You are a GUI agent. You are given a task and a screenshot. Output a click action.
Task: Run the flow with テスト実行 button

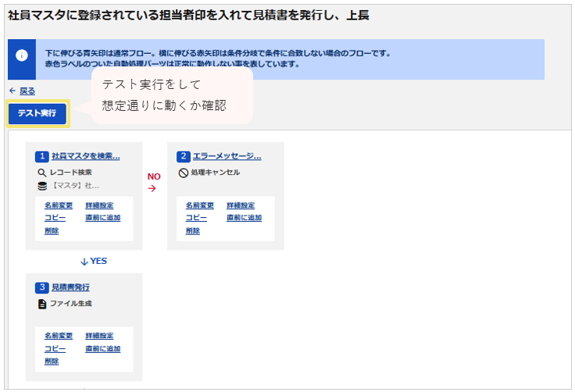click(37, 113)
